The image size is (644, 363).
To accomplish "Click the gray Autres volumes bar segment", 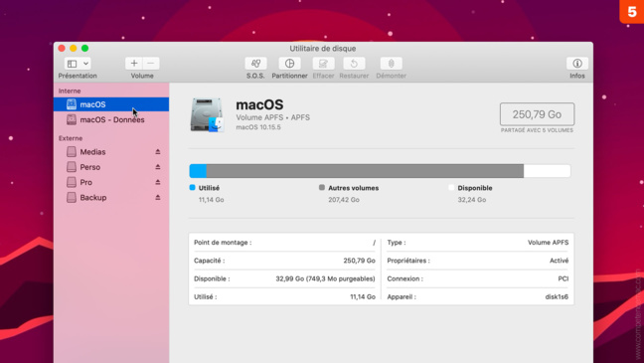I will (x=365, y=171).
